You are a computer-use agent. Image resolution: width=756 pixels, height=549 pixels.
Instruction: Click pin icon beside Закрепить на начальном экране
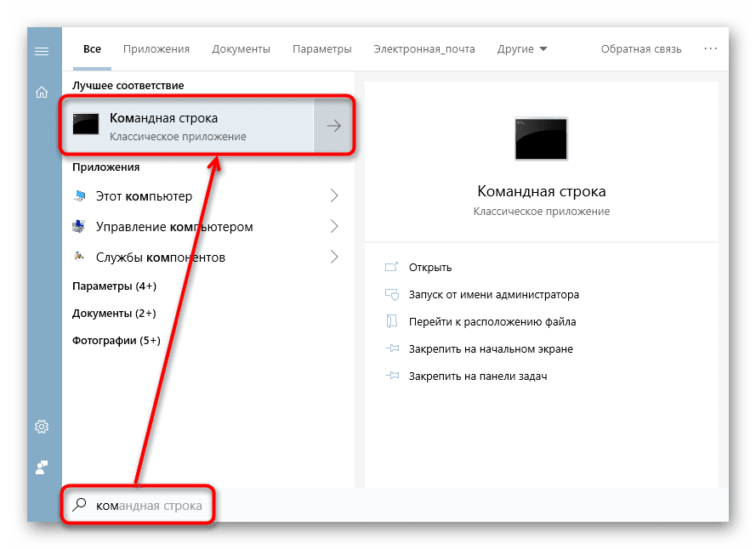(x=392, y=348)
